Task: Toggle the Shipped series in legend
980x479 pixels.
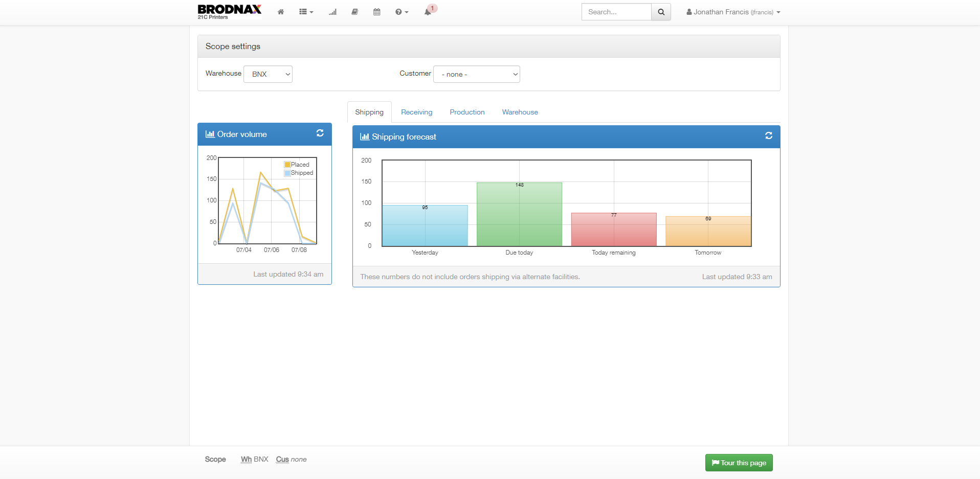Action: [x=299, y=173]
